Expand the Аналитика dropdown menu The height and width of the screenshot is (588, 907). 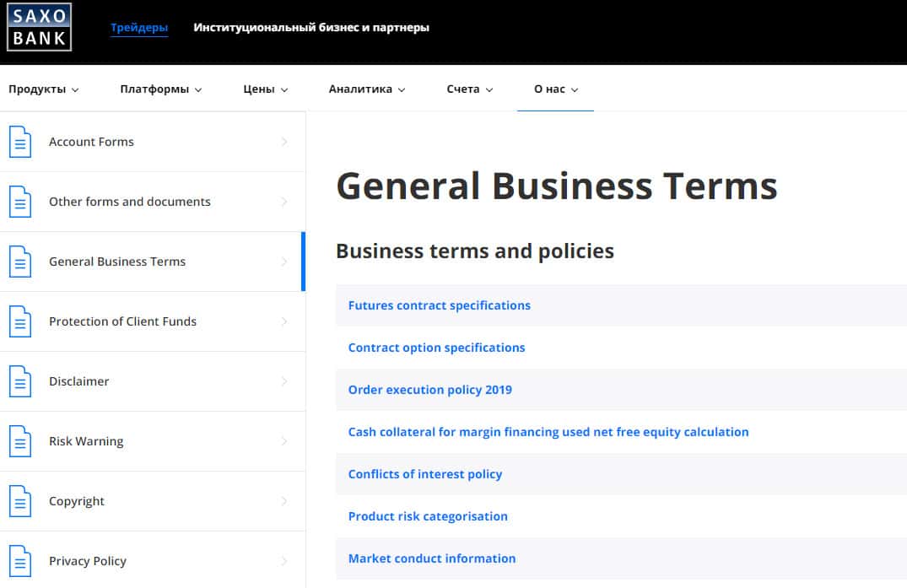[x=366, y=89]
